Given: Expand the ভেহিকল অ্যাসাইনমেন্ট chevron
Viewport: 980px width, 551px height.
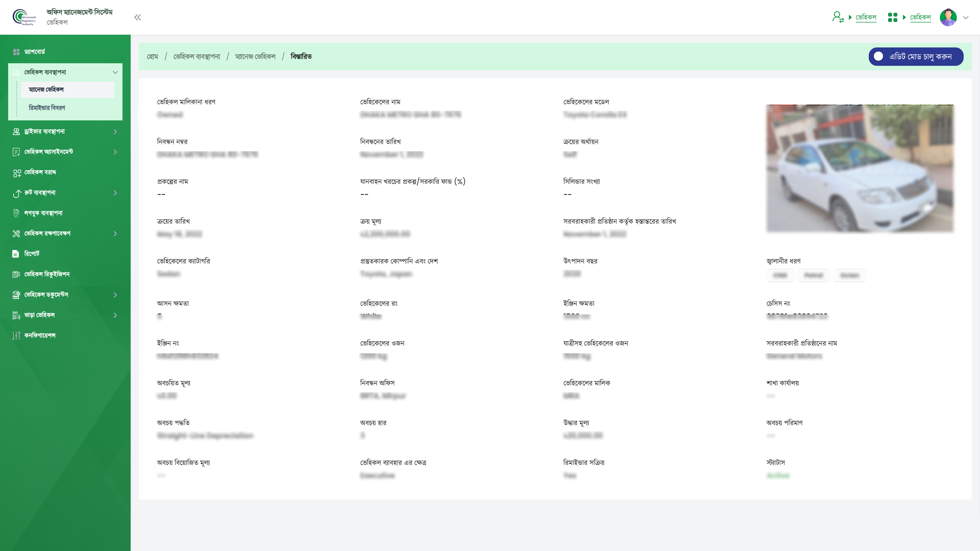Looking at the screenshot, I should click(115, 152).
